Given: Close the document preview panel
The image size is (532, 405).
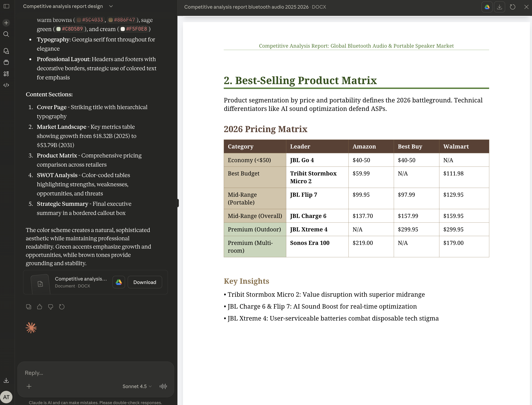Looking at the screenshot, I should [526, 7].
